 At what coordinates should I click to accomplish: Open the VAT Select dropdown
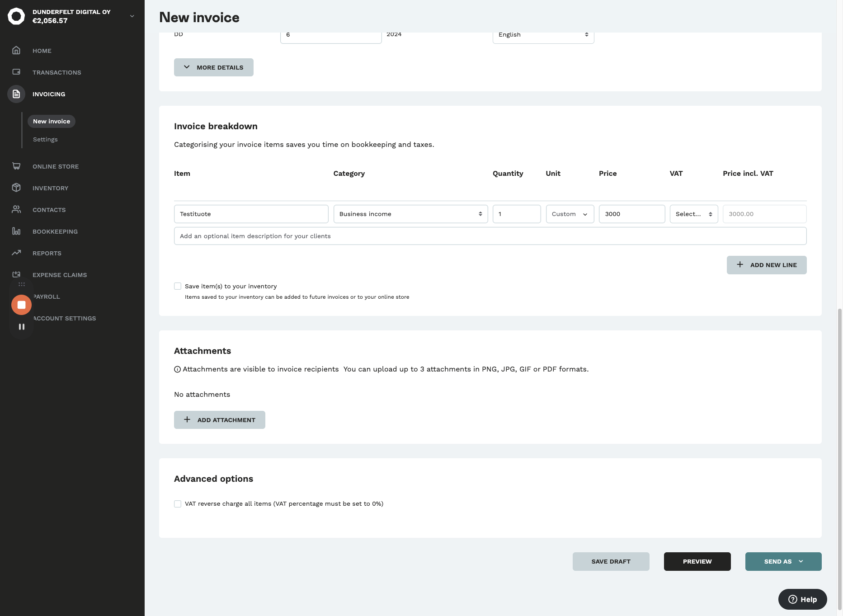[693, 214]
